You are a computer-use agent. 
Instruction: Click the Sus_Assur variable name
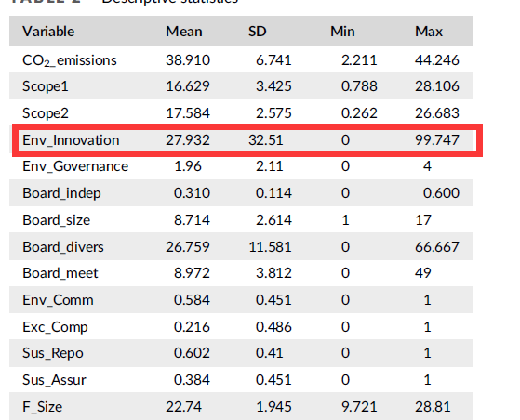pos(54,380)
